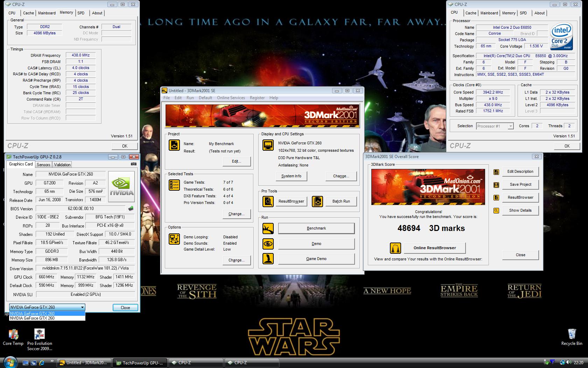Image resolution: width=588 pixels, height=368 pixels.
Task: Click the Core Speed value field
Action: (493, 93)
